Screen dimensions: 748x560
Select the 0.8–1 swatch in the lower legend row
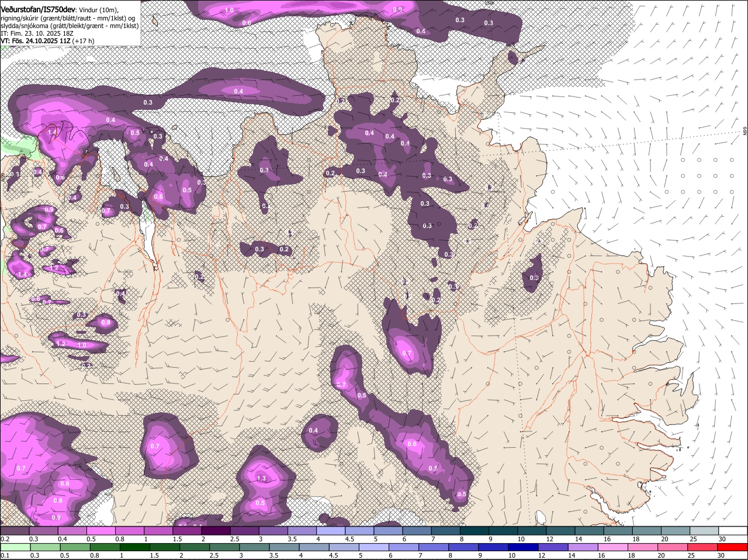point(105,548)
